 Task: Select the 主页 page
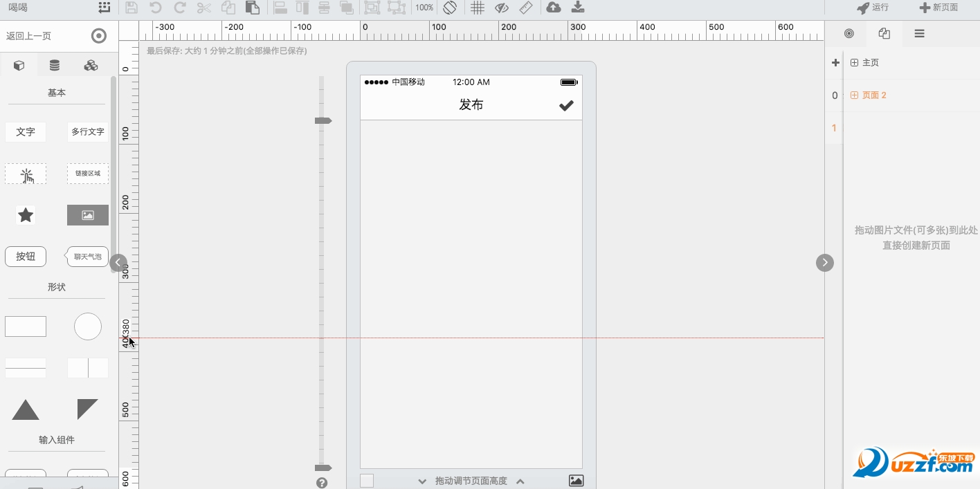click(871, 62)
